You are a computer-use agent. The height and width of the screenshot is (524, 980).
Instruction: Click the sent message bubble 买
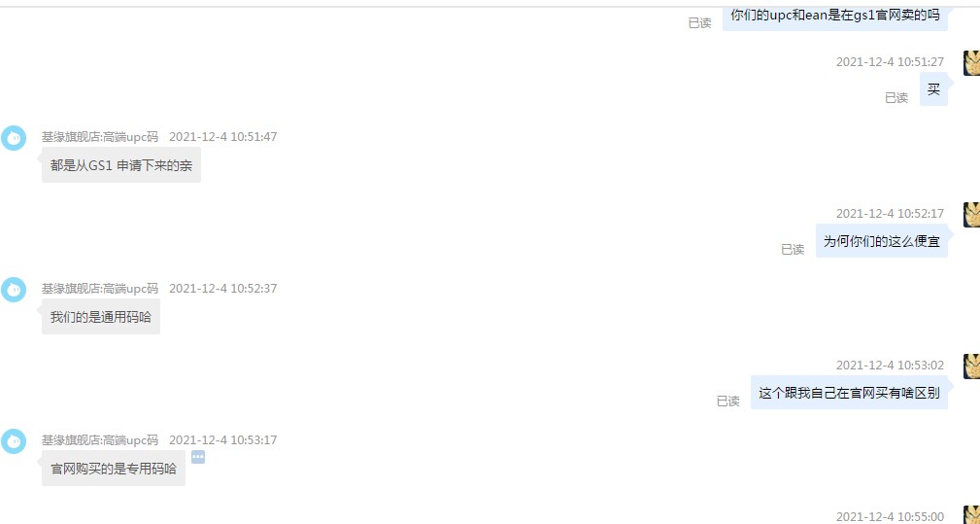coord(933,89)
